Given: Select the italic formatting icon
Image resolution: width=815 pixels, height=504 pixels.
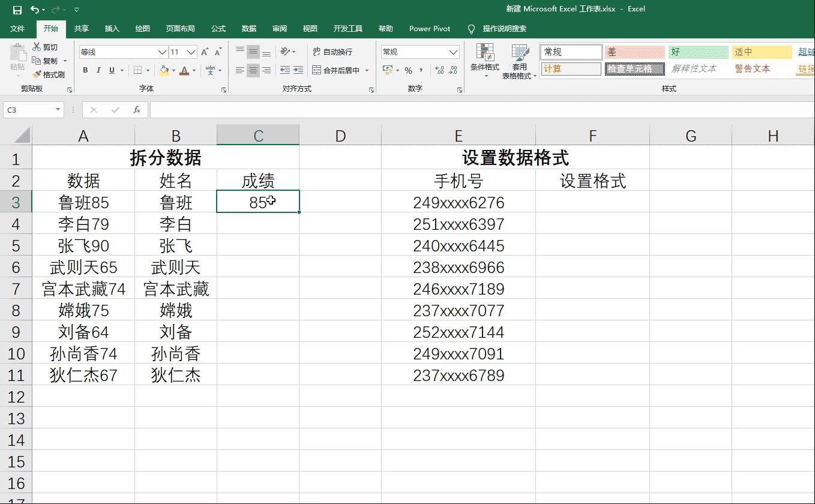Looking at the screenshot, I should (x=99, y=70).
